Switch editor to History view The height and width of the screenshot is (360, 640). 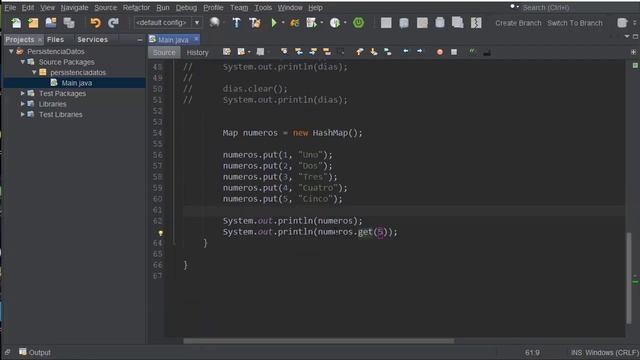pyautogui.click(x=198, y=53)
